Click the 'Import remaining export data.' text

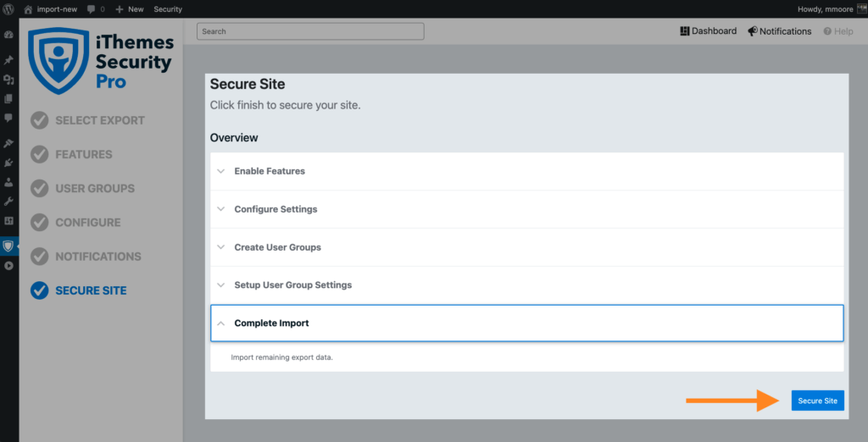tap(281, 357)
